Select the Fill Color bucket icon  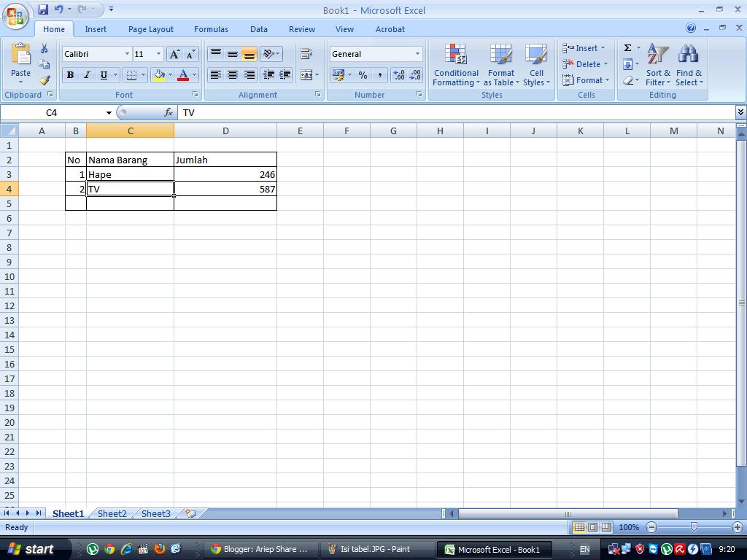click(x=160, y=75)
